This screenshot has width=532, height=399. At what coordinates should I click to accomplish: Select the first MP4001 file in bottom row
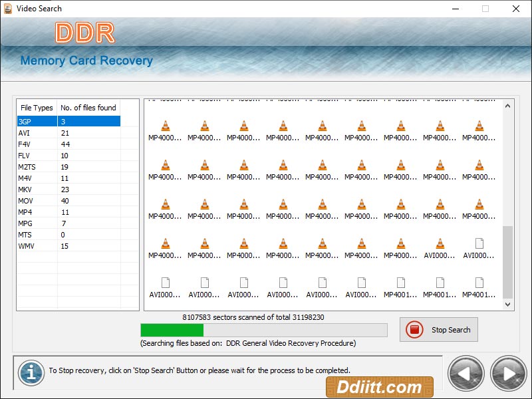pyautogui.click(x=400, y=287)
